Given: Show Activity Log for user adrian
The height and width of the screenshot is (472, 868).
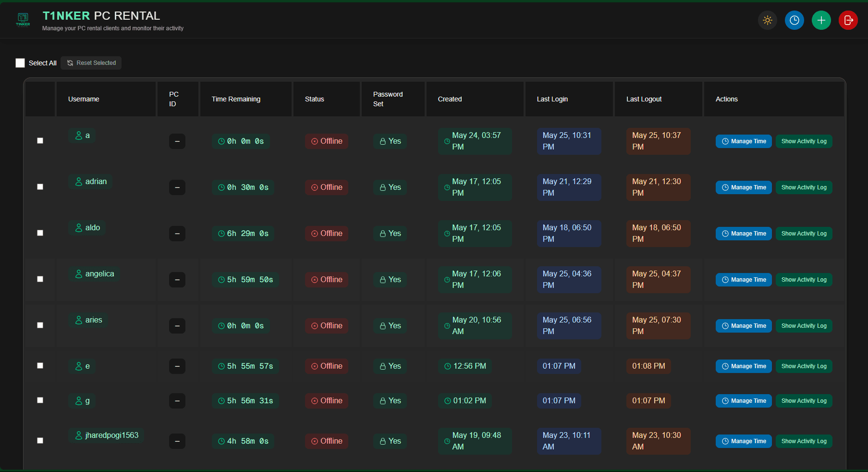Looking at the screenshot, I should pos(804,187).
